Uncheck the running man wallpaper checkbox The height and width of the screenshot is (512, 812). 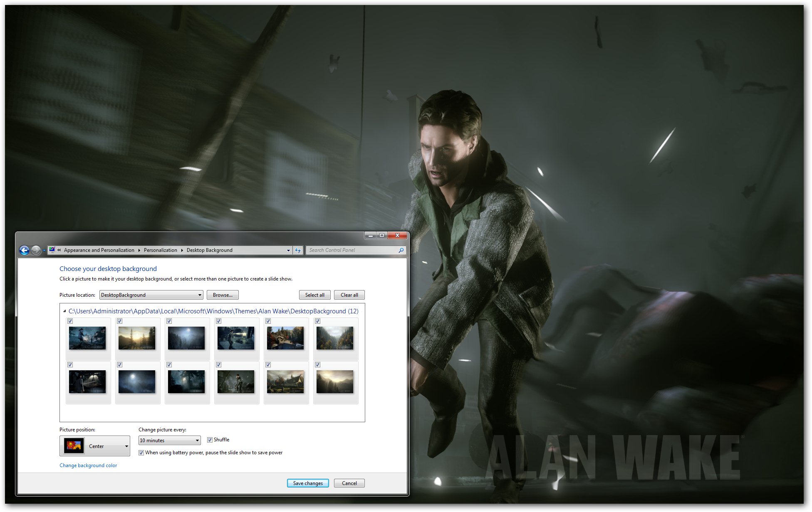coord(219,365)
